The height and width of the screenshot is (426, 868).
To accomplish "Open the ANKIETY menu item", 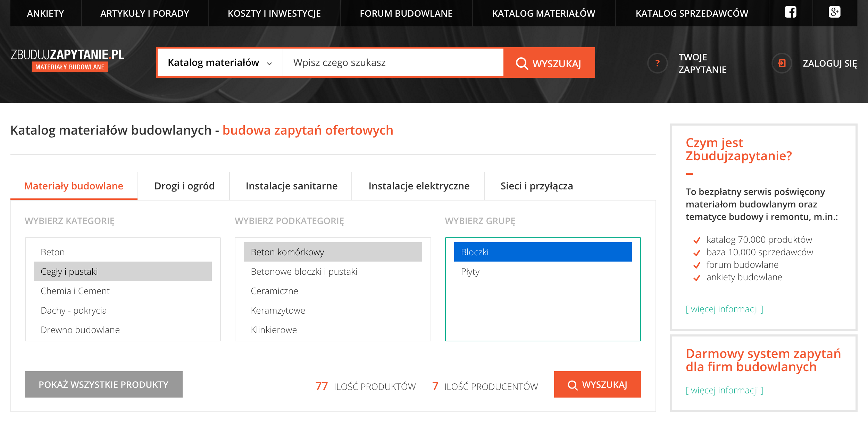I will click(x=46, y=13).
